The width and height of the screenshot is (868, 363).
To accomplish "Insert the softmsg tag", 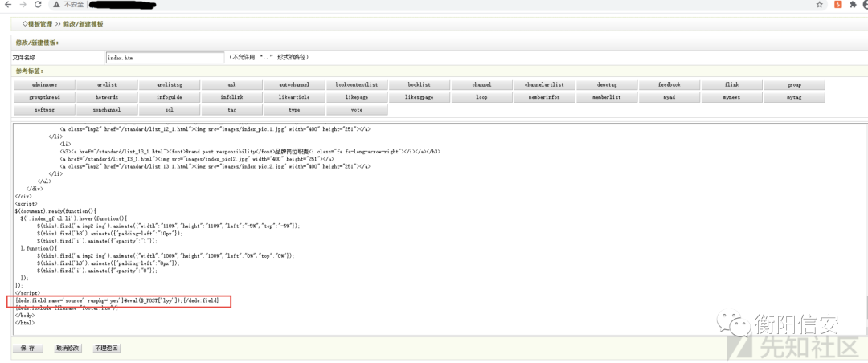I will pyautogui.click(x=45, y=109).
